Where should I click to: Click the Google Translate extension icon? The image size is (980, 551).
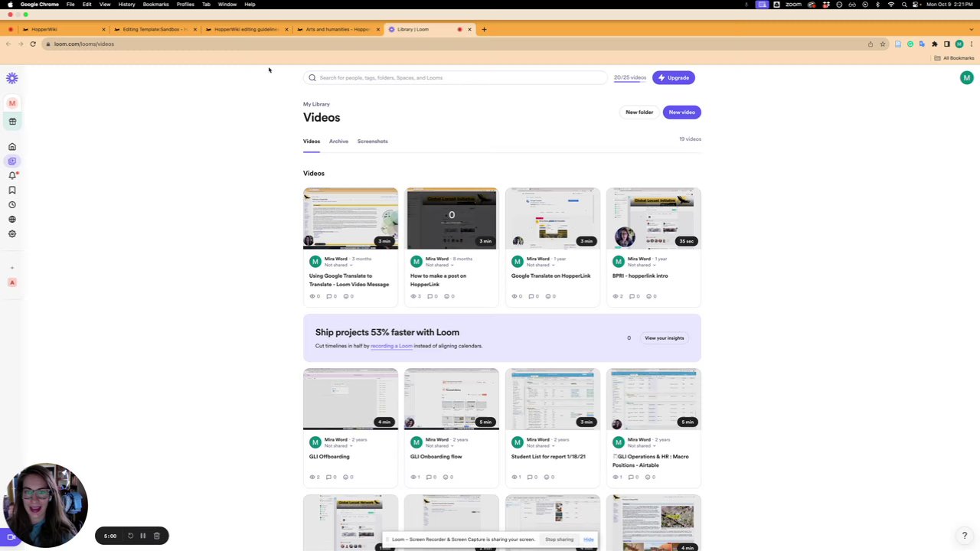tap(922, 44)
